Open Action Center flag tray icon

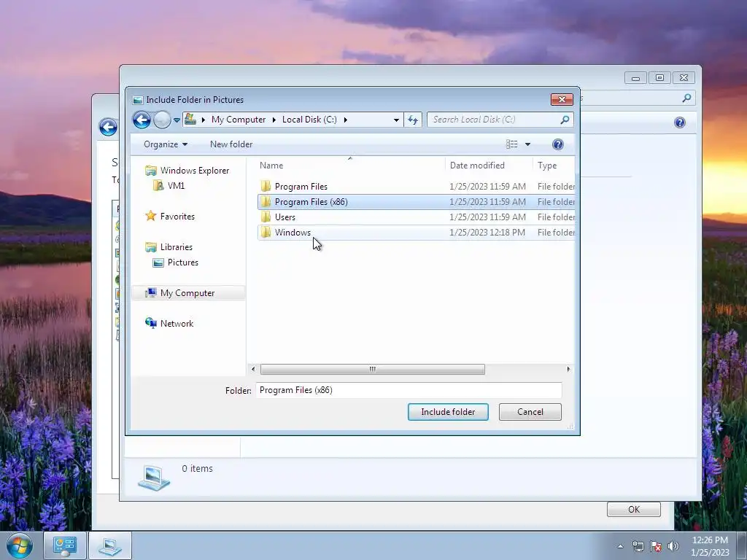[x=656, y=546]
